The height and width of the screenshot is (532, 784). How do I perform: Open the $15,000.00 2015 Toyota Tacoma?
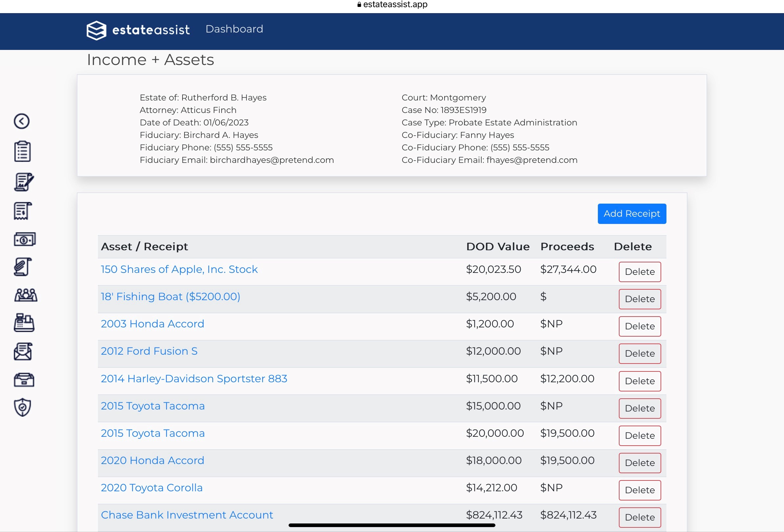(153, 406)
